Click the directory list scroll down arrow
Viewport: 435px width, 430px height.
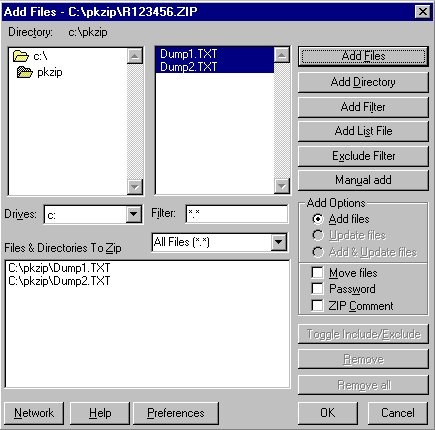(x=135, y=187)
